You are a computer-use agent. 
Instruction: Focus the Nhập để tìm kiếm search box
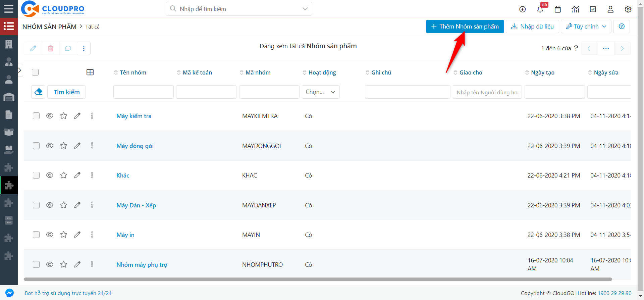239,9
